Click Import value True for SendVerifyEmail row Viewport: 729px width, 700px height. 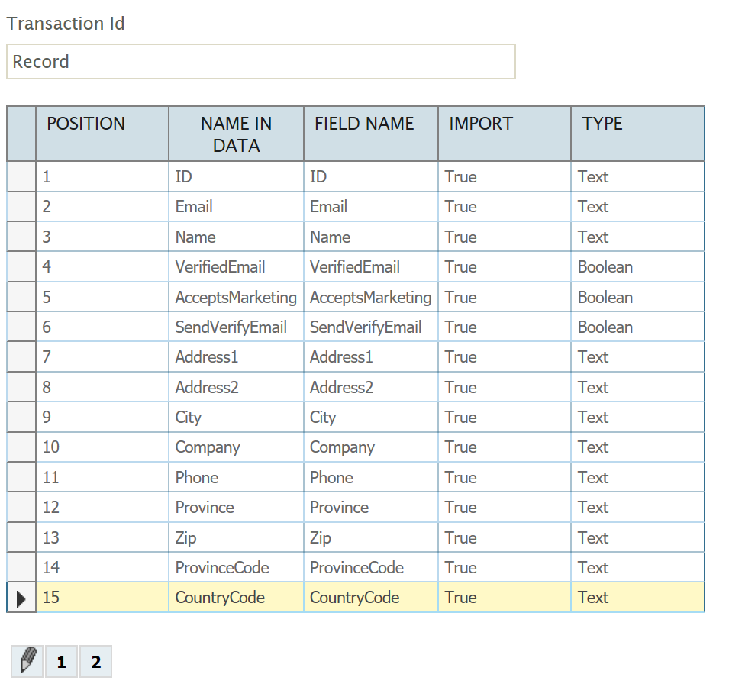[x=460, y=327]
